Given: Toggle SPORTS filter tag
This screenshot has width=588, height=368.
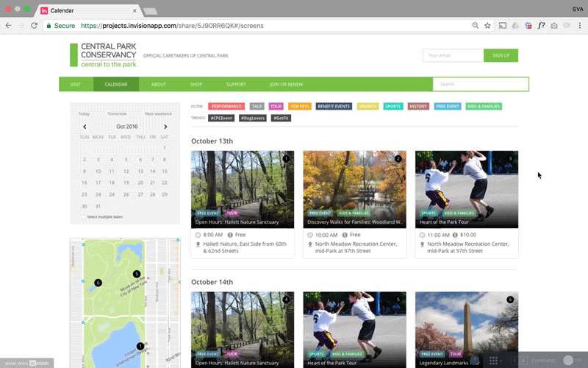Looking at the screenshot, I should 393,106.
